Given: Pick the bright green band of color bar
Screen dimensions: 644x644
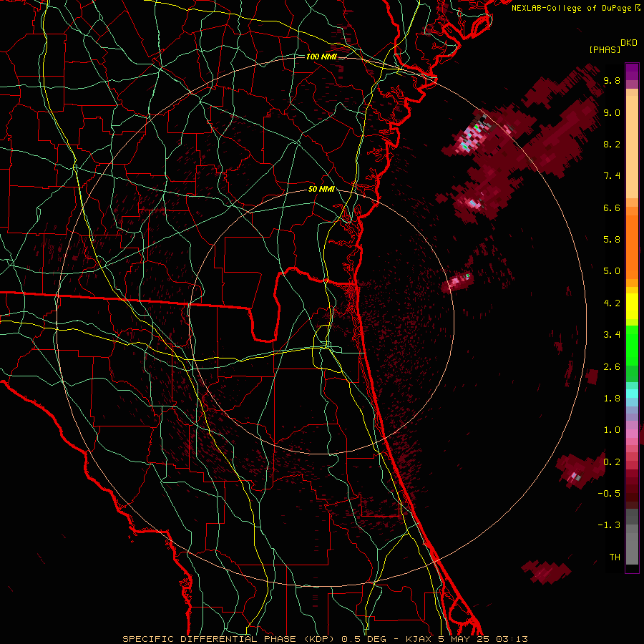Looking at the screenshot, I should coord(632,345).
